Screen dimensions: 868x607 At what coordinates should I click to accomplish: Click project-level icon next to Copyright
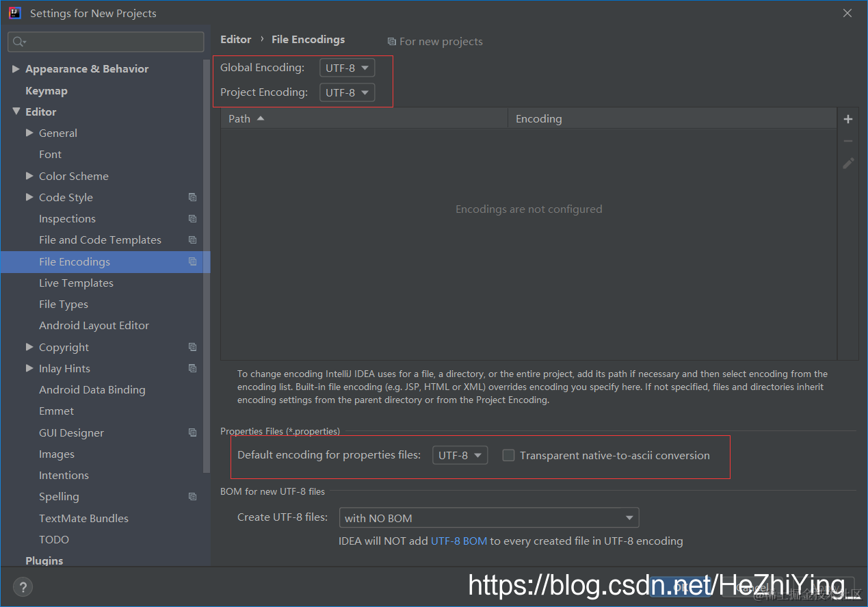pyautogui.click(x=192, y=347)
